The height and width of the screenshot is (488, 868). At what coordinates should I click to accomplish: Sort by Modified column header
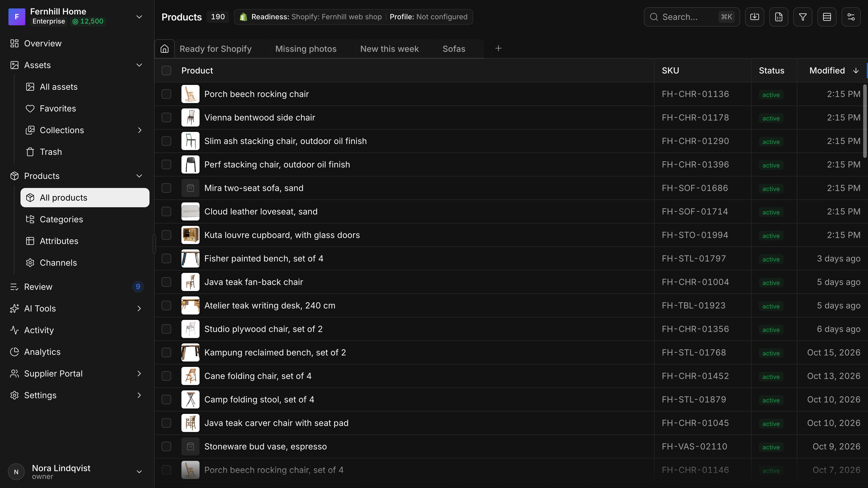coord(832,70)
